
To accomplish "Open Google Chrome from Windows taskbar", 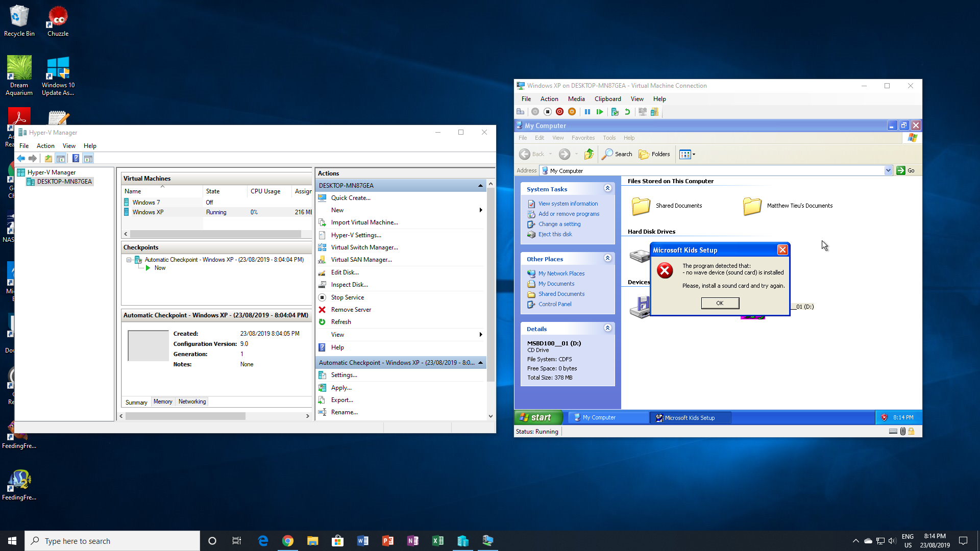I will [x=288, y=541].
